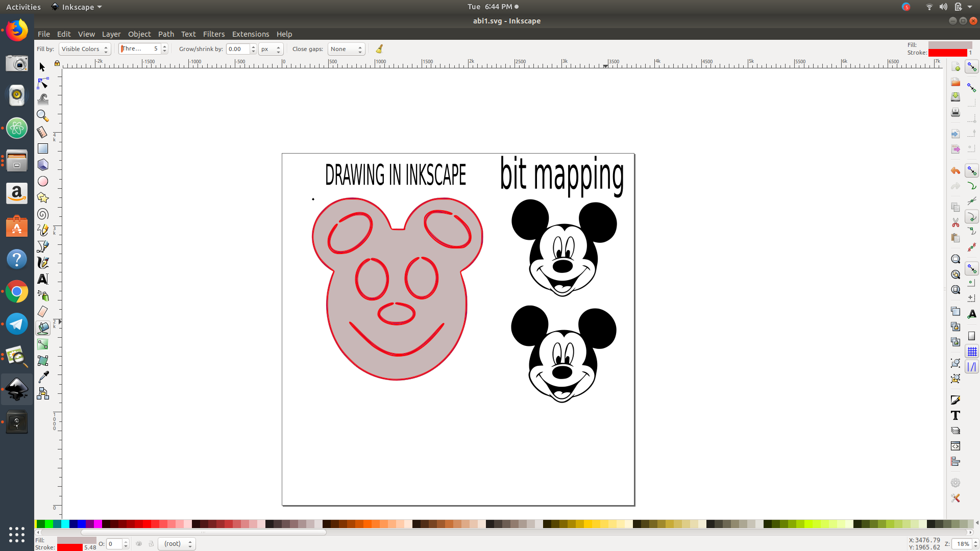
Task: Click the reset bucket defaults broom icon
Action: 379,49
